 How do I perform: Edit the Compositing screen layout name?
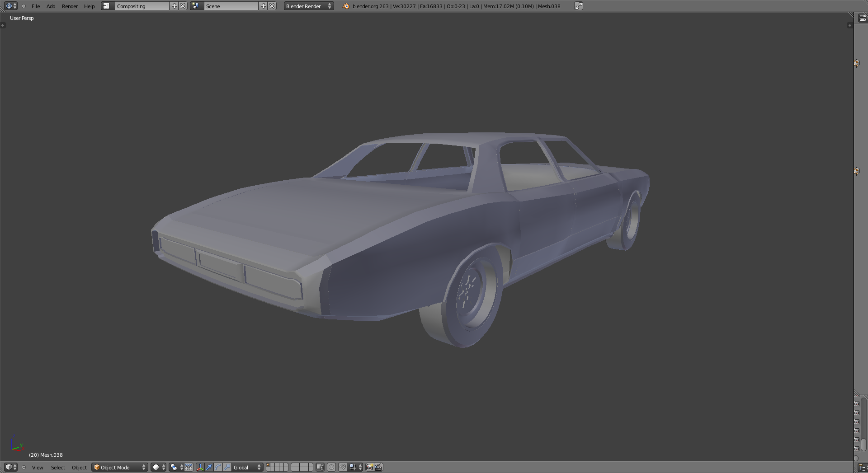(142, 6)
